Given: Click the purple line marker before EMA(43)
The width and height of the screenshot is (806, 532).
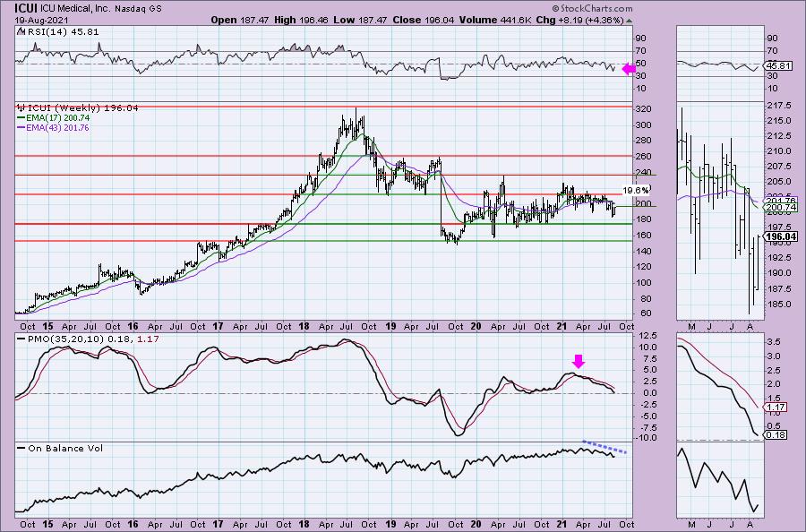Looking at the screenshot, I should coord(21,127).
